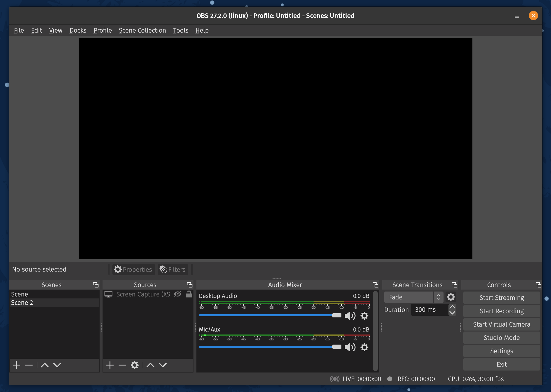This screenshot has height=392, width=551.
Task: Open source properties via the gear icon
Action: click(135, 365)
